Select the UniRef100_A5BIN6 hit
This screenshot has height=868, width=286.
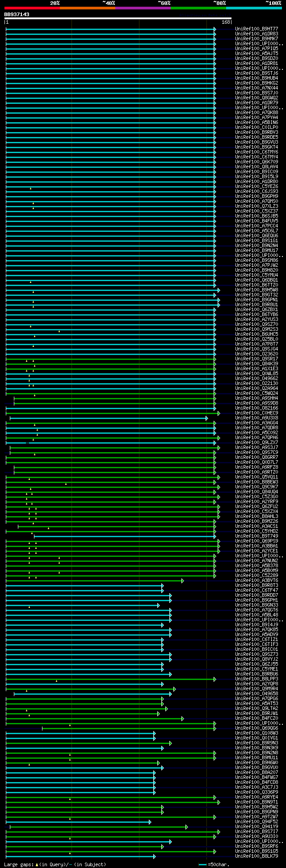[257, 123]
